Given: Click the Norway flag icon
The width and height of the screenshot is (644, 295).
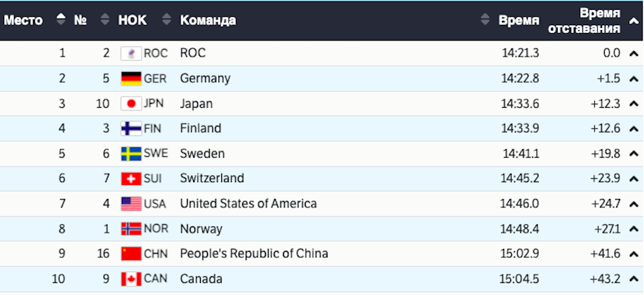Looking at the screenshot, I should click(131, 229).
